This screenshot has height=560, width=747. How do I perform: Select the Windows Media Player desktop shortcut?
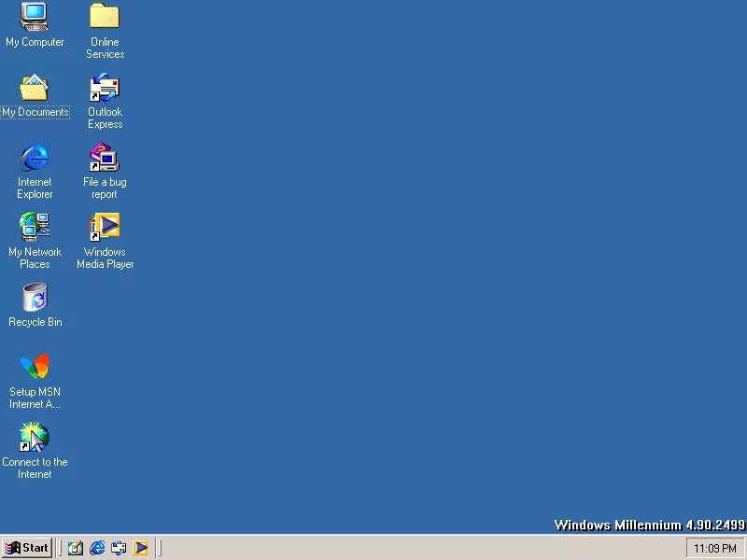pos(105,227)
